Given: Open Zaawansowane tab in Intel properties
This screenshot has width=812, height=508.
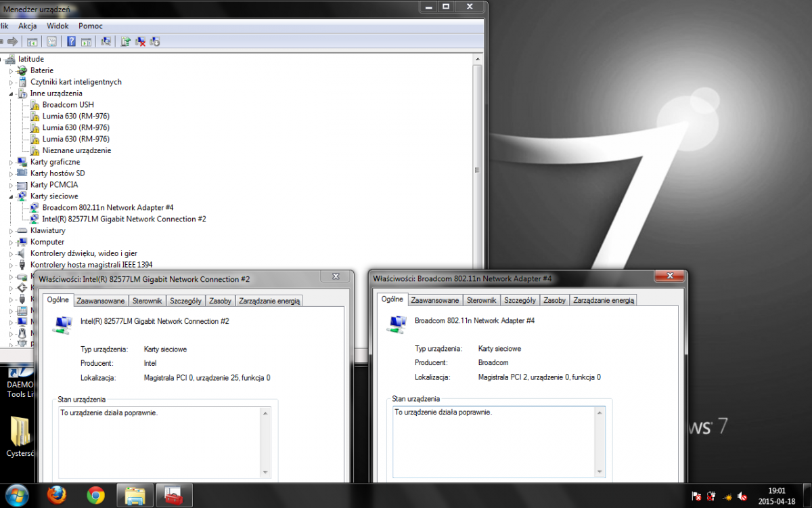Looking at the screenshot, I should point(101,301).
